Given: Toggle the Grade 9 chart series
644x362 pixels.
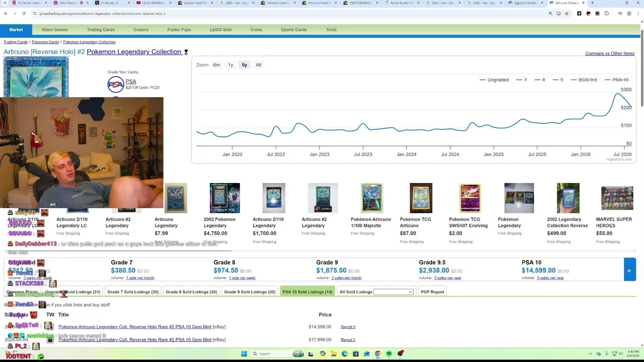Looking at the screenshot, I should [557, 80].
